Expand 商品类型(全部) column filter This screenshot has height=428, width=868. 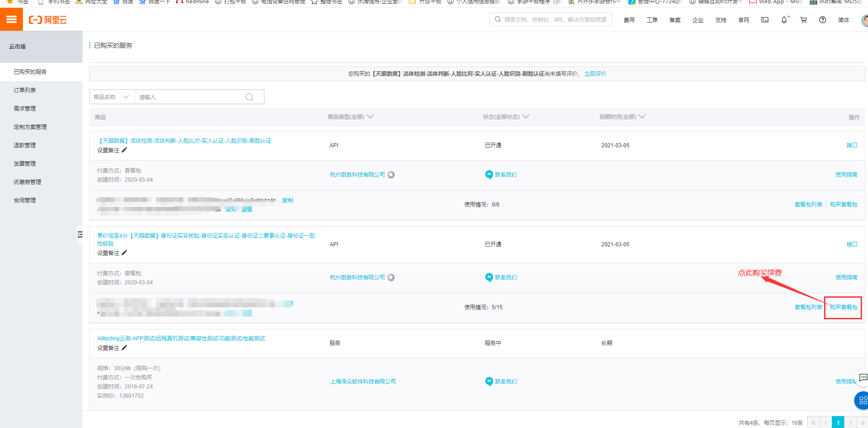click(x=351, y=117)
